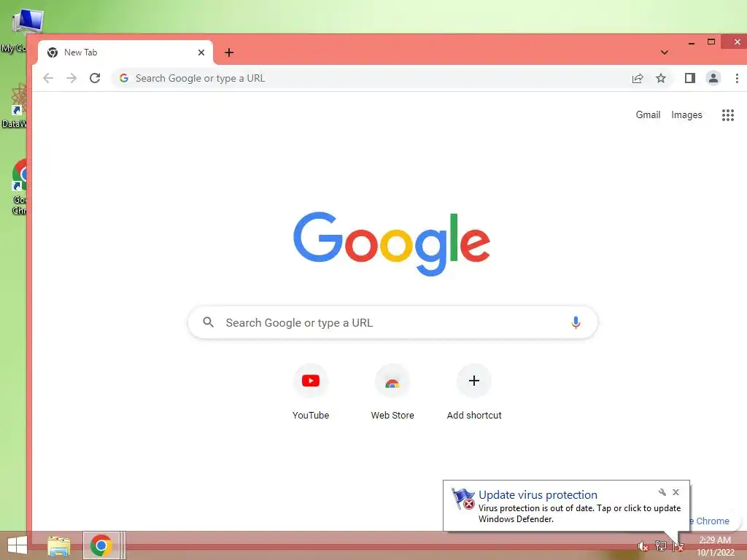This screenshot has height=560, width=747.
Task: Open a new tab with plus button
Action: tap(229, 52)
